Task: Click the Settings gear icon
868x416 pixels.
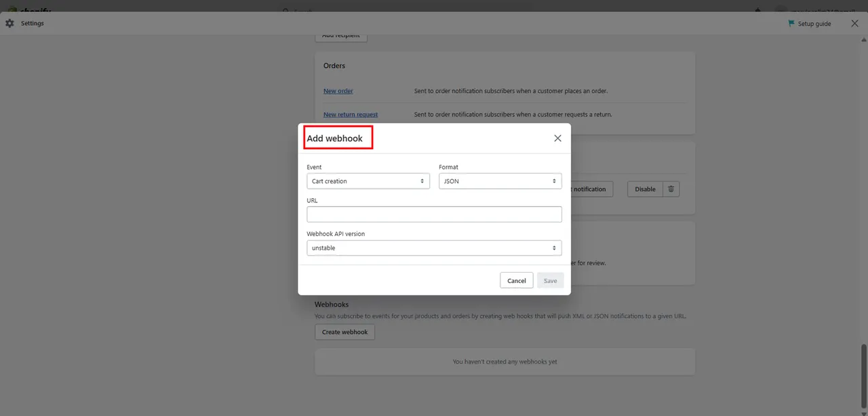Action: 9,23
